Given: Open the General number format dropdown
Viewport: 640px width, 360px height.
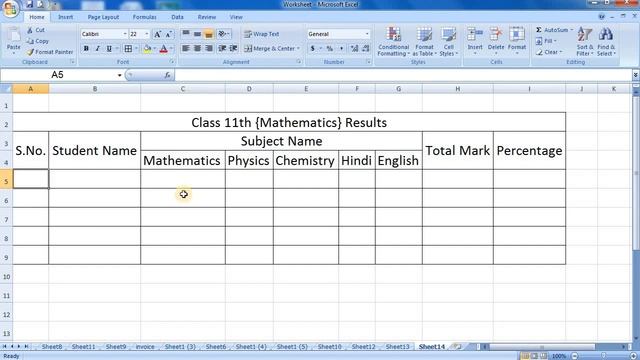Looking at the screenshot, I should [x=367, y=34].
